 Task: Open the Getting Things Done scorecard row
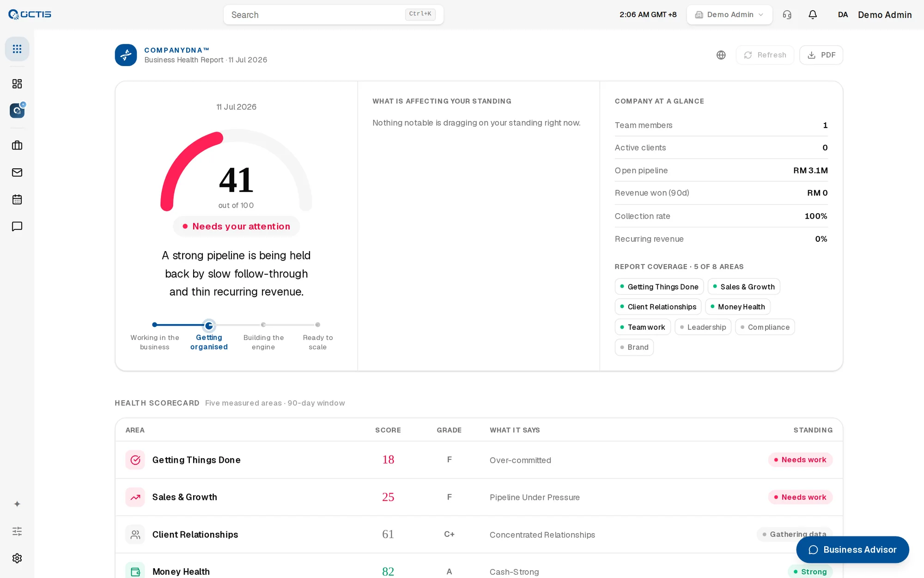[479, 460]
